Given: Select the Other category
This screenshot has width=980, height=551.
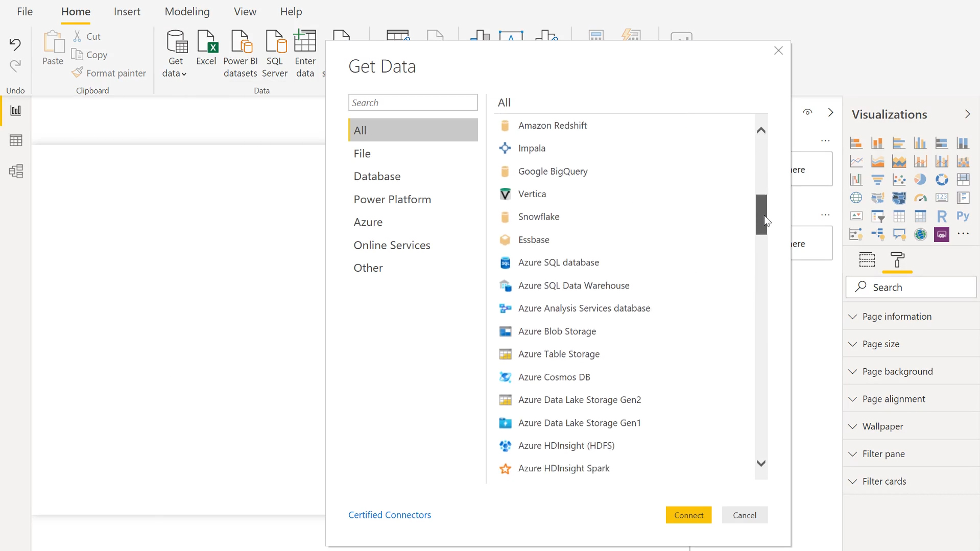Looking at the screenshot, I should tap(413, 268).
